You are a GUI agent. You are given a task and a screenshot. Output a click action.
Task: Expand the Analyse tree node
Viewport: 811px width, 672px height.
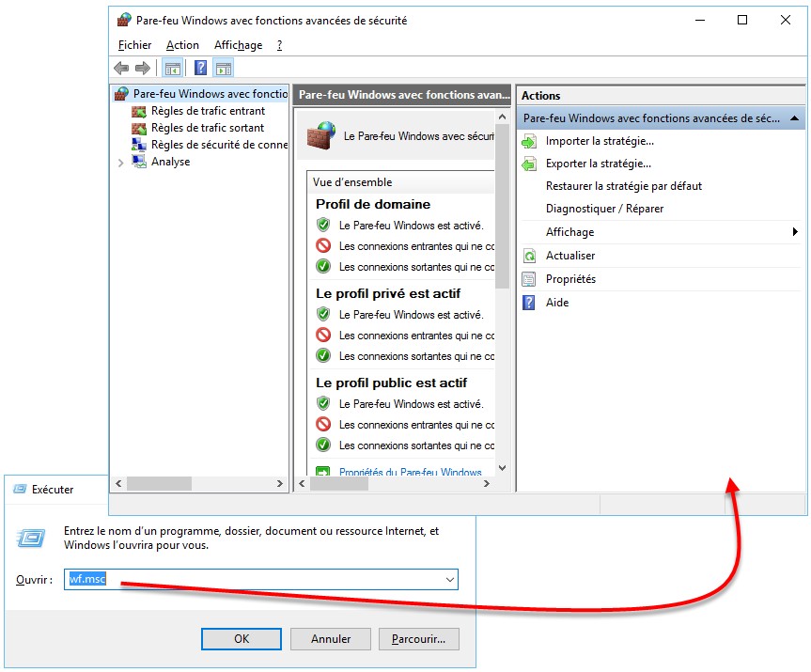pyautogui.click(x=120, y=163)
